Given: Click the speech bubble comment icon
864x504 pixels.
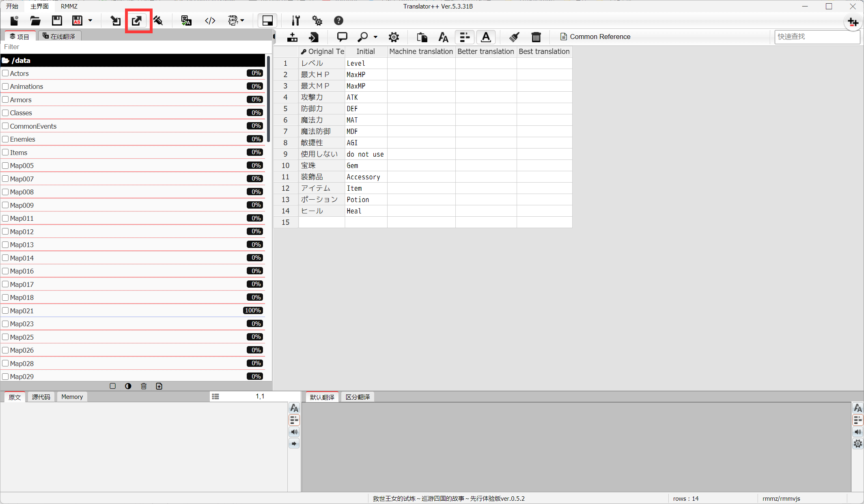Looking at the screenshot, I should [x=342, y=37].
